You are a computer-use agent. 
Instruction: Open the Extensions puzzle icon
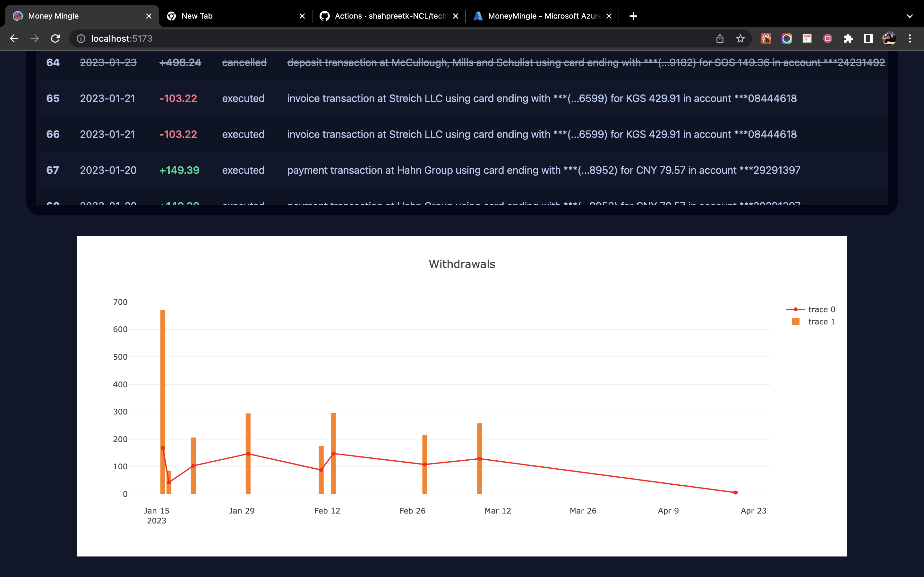pyautogui.click(x=848, y=38)
